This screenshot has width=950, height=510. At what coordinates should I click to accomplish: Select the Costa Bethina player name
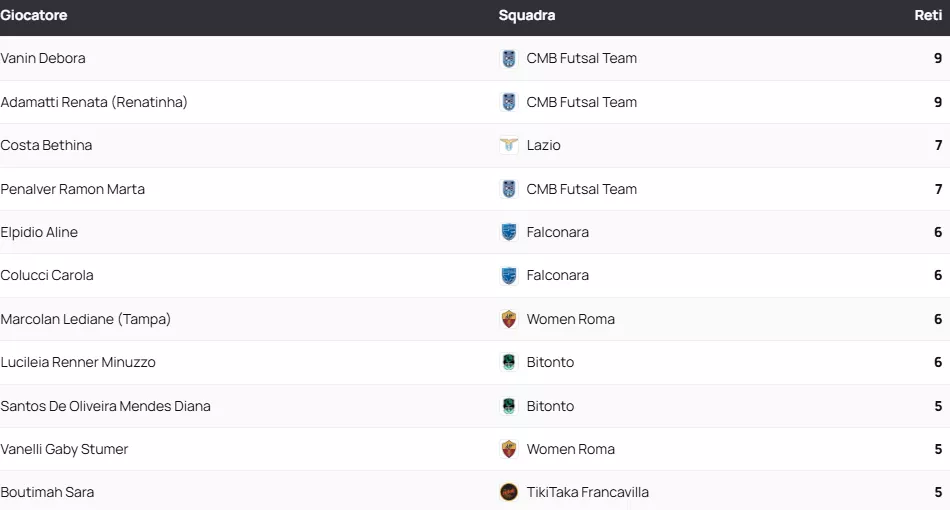click(x=46, y=146)
